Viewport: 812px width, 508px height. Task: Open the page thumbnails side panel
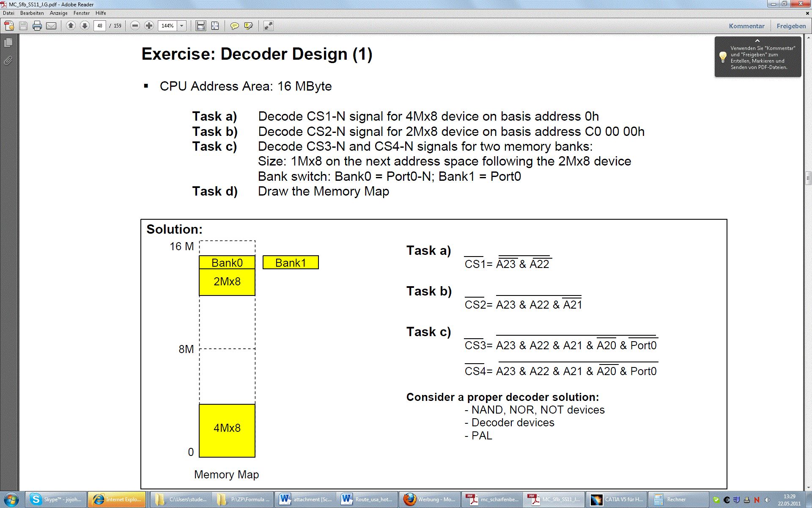coord(8,43)
